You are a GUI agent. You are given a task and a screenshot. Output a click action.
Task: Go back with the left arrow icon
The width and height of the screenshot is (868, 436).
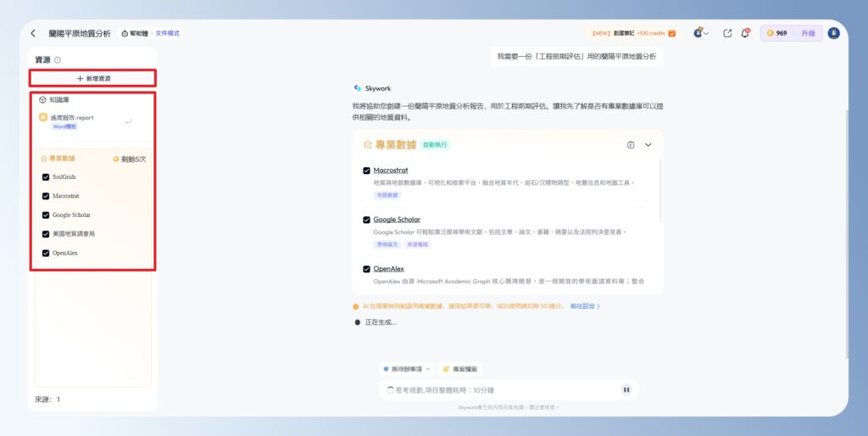[33, 33]
